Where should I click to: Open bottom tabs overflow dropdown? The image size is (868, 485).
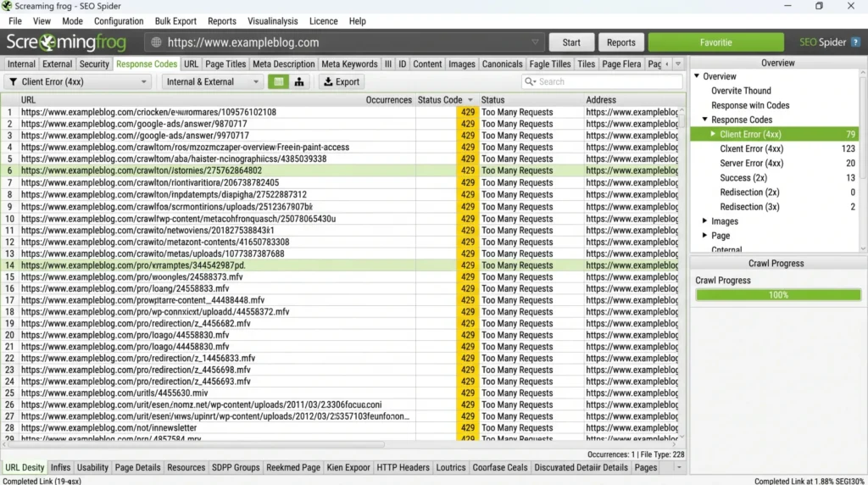[679, 467]
